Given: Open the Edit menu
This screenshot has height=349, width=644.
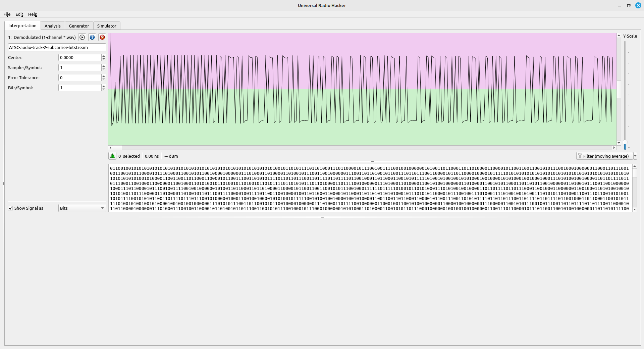Looking at the screenshot, I should click(19, 14).
